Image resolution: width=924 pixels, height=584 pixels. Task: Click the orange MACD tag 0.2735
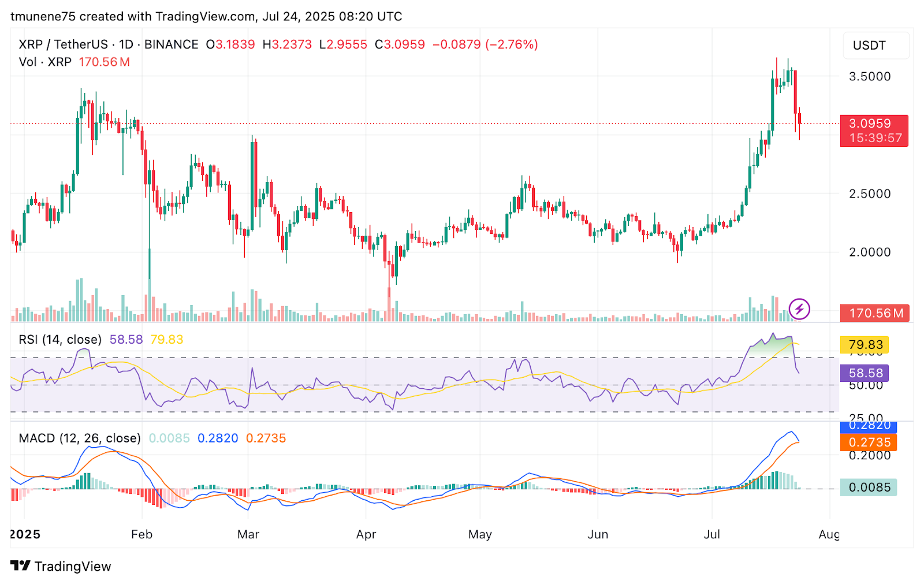click(869, 442)
